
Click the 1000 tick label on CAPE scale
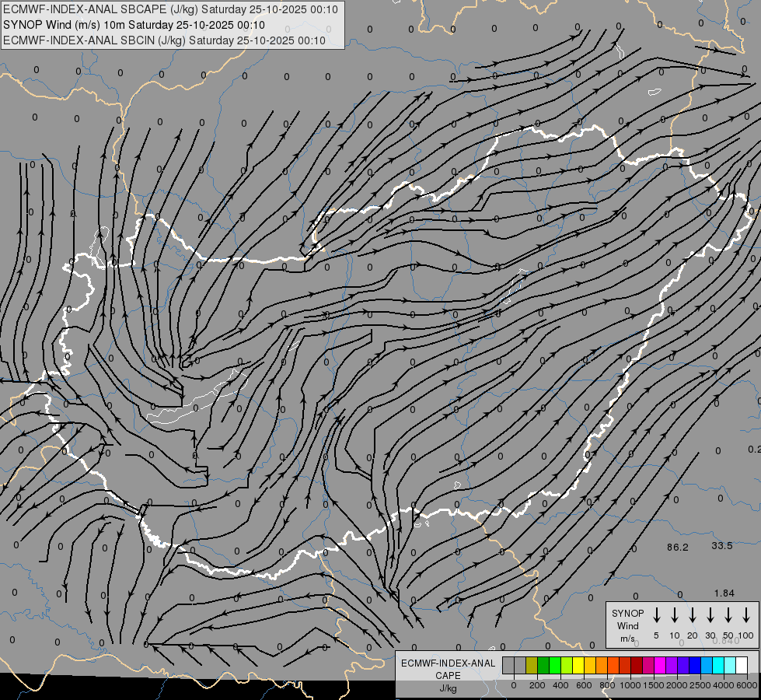point(630,685)
